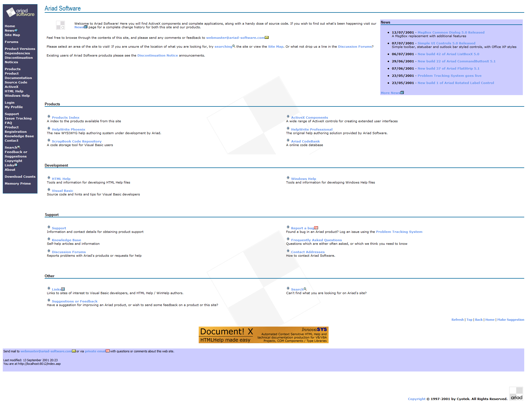The width and height of the screenshot is (527, 420).
Task: Click the envelope icon in footer after webmaster email
Action: coord(74,351)
